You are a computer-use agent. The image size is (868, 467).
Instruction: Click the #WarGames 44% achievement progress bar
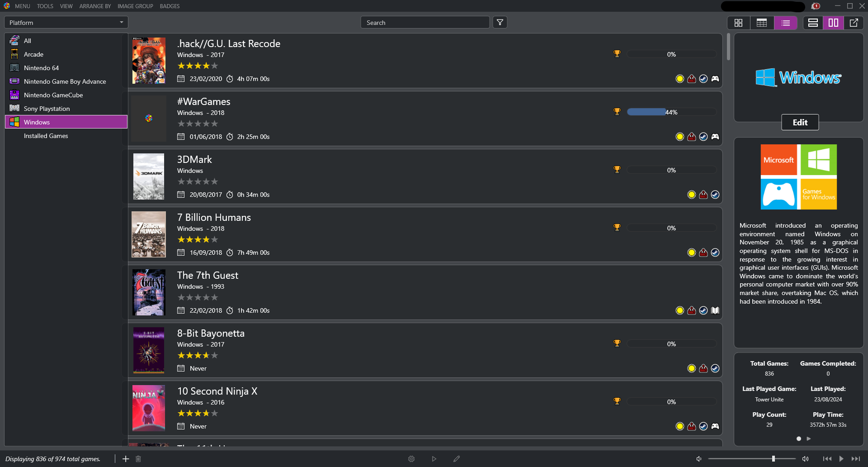pos(671,112)
